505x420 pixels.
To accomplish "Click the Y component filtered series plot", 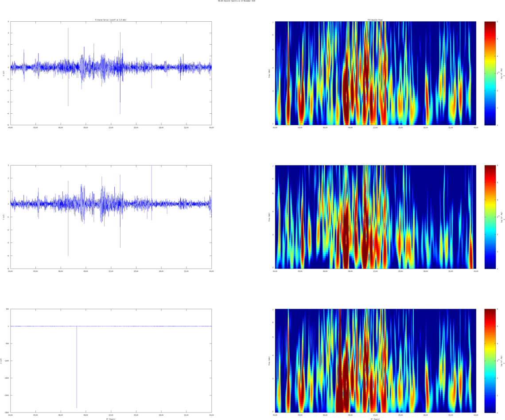I will tap(111, 217).
